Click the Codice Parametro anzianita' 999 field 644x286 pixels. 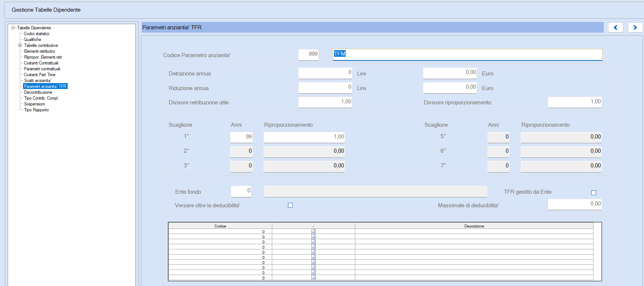(x=308, y=55)
